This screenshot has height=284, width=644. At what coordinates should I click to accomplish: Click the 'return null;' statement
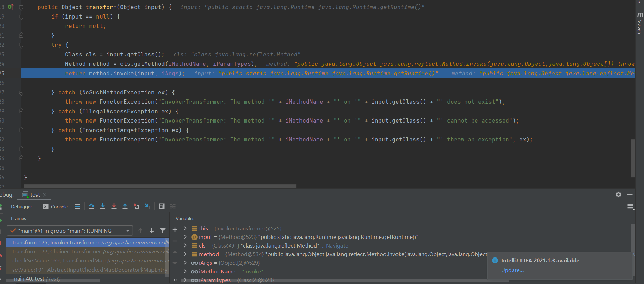pos(86,26)
